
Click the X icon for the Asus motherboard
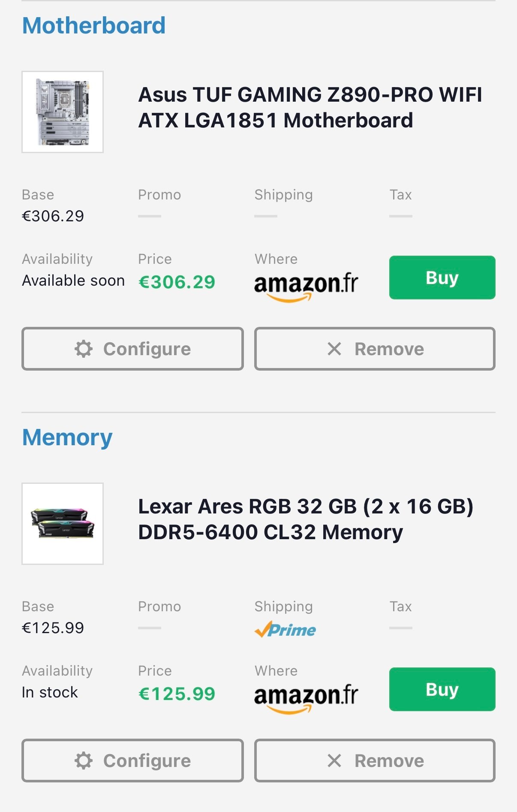pos(334,349)
